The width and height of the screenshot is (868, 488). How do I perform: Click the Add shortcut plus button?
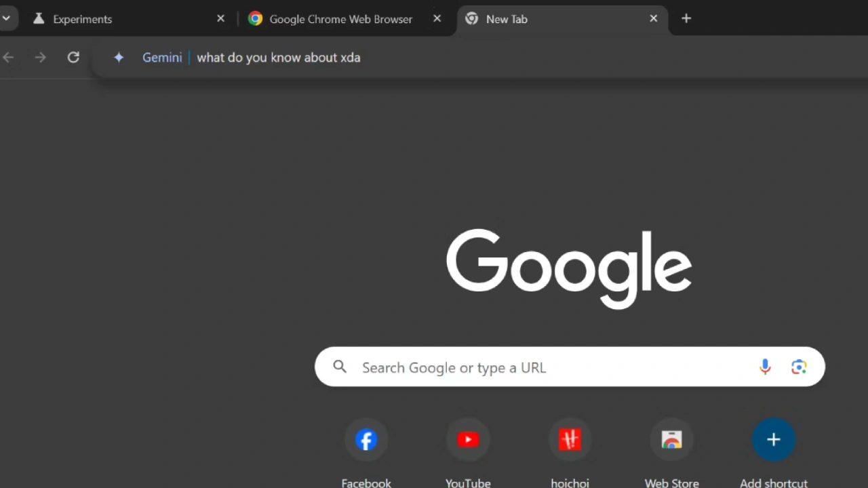tap(773, 440)
